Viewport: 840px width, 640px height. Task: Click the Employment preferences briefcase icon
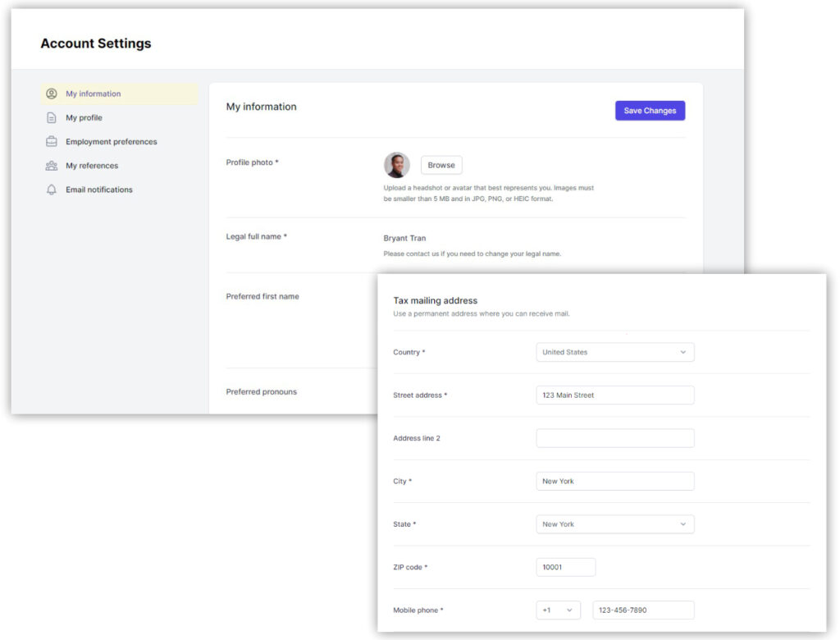52,142
